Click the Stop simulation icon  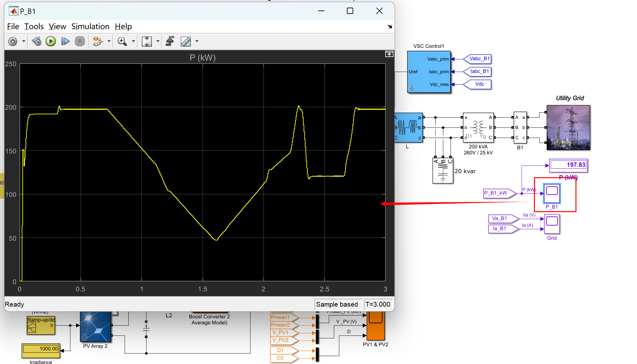(80, 42)
